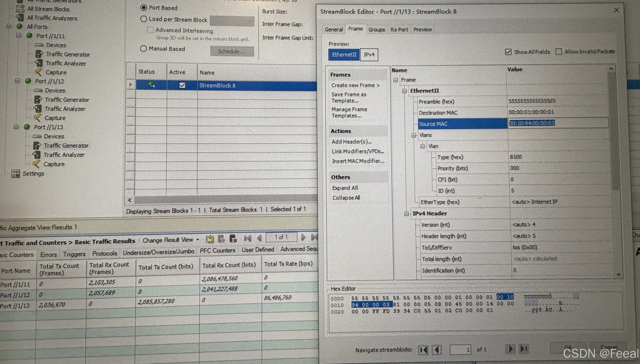The width and height of the screenshot is (640, 364).
Task: Uncheck Show All Fields checkbox
Action: coord(508,52)
